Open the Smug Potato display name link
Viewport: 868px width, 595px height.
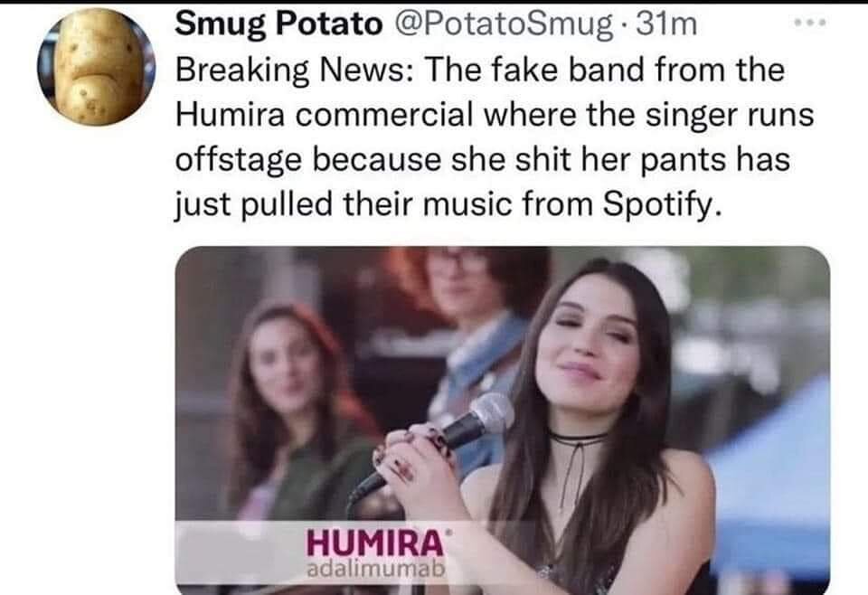click(x=279, y=24)
